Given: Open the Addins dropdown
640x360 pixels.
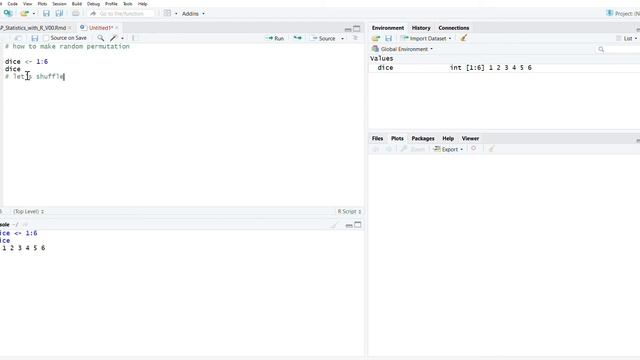Looking at the screenshot, I should coord(193,13).
